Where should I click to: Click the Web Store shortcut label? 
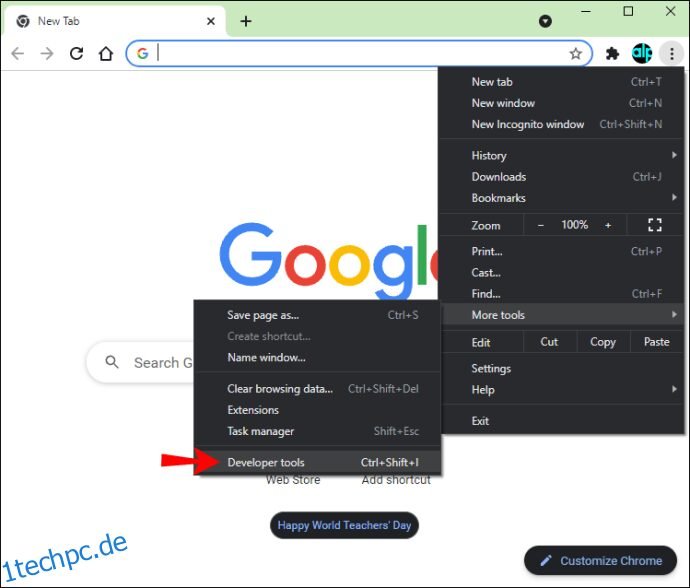[293, 480]
